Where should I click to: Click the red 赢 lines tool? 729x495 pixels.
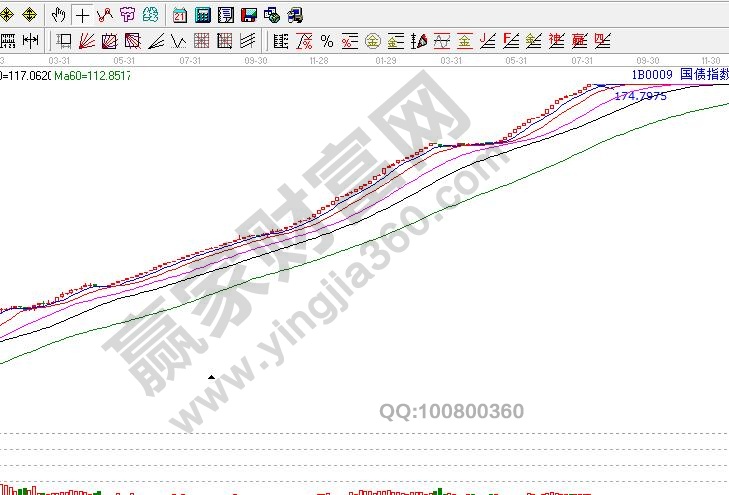click(579, 41)
